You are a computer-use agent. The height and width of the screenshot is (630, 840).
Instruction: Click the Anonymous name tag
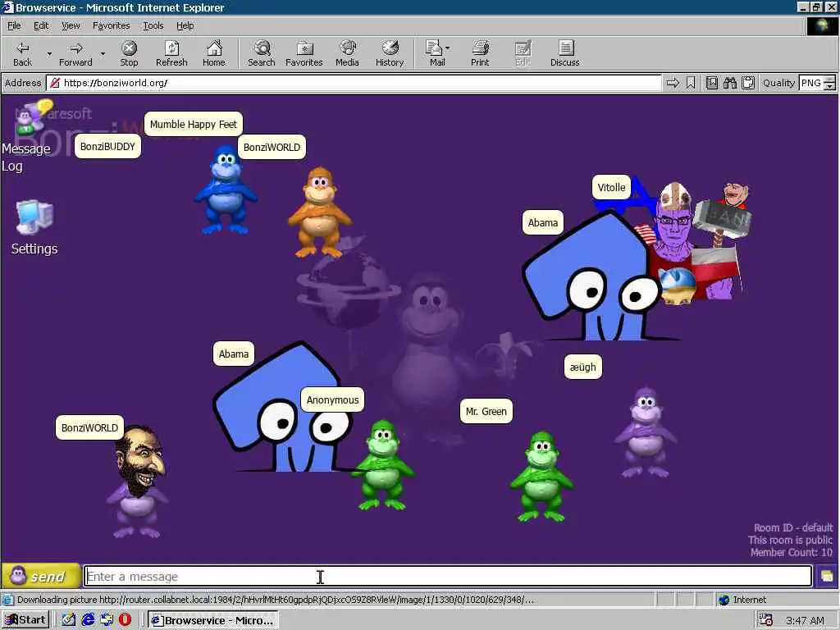click(333, 399)
